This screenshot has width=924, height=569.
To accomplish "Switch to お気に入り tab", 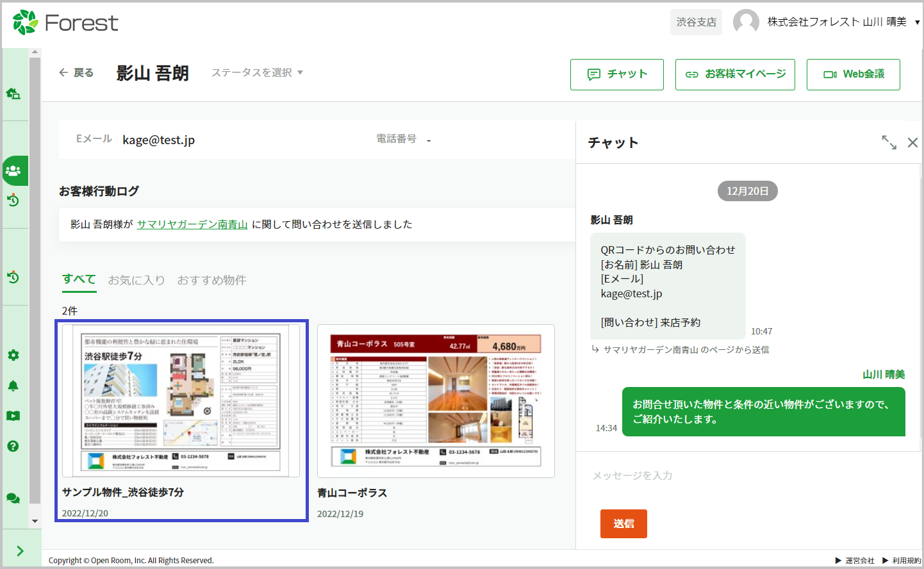I will point(136,280).
